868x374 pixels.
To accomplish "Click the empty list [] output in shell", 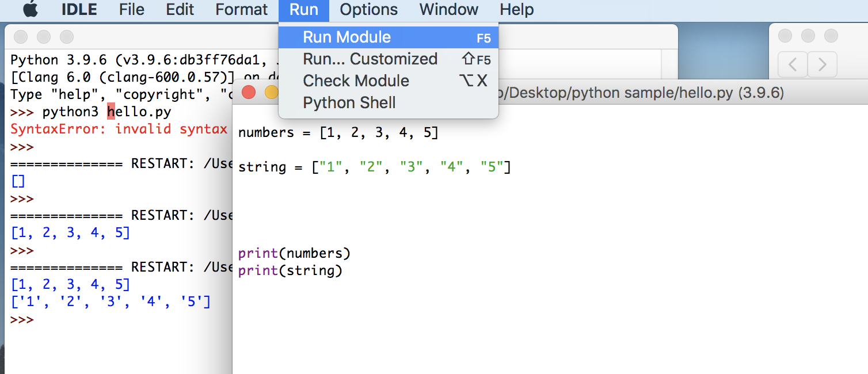I will point(18,181).
